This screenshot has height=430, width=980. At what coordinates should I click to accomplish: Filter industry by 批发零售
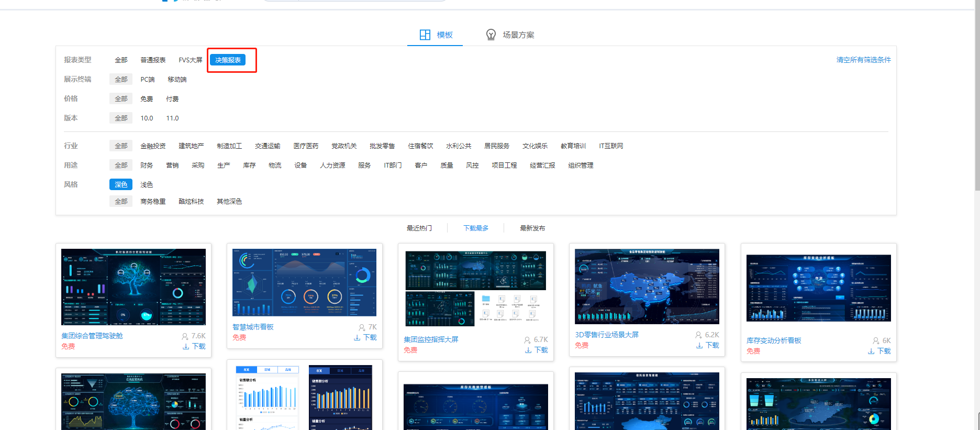pos(382,146)
